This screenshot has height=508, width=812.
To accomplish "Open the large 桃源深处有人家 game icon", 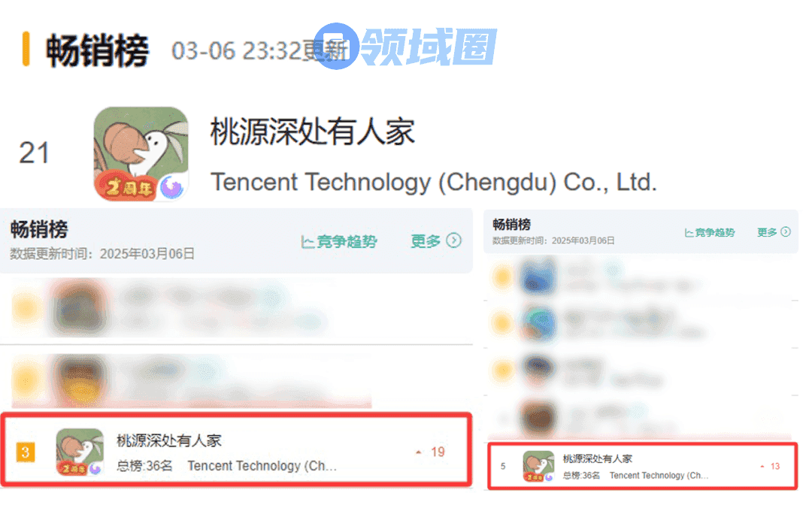I will (x=141, y=154).
